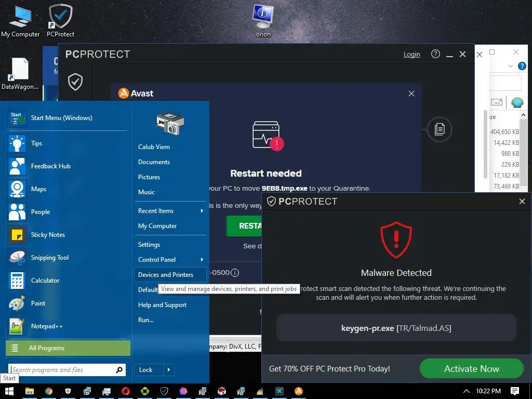
Task: Expand ribbon chevron in background window
Action: click(510, 66)
